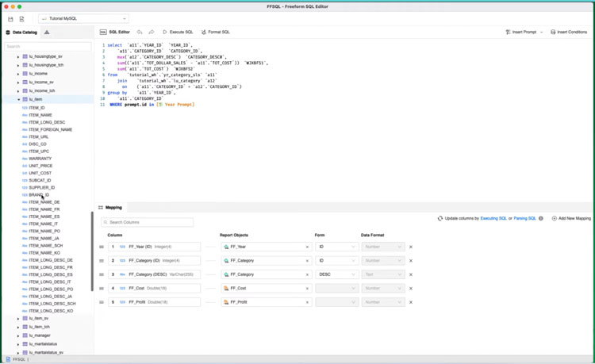The image size is (595, 364).
Task: Open the Form dropdown for FF_Category DESC
Action: point(336,274)
